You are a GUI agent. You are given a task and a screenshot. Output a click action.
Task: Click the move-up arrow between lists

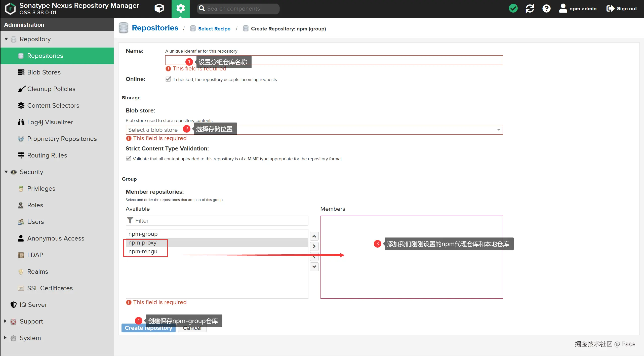pyautogui.click(x=314, y=236)
